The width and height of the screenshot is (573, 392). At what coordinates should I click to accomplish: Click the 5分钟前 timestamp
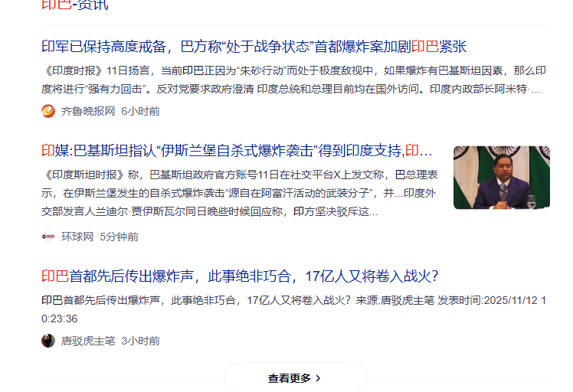[120, 237]
